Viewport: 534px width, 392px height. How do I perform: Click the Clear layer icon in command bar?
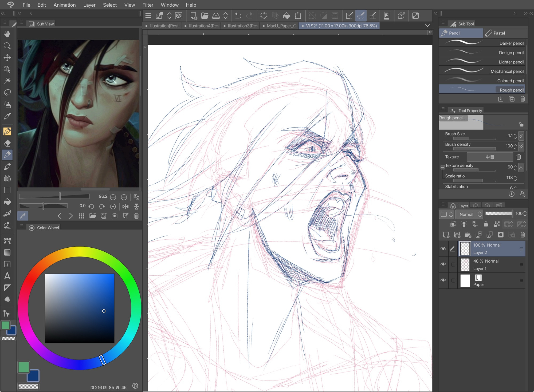pyautogui.click(x=264, y=16)
